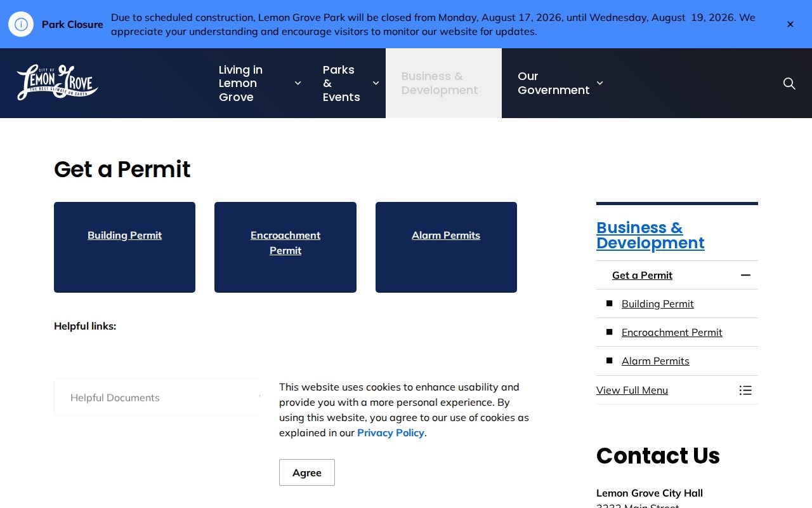The width and height of the screenshot is (812, 508).
Task: Open Encroachment Permit in sidebar list
Action: point(672,332)
